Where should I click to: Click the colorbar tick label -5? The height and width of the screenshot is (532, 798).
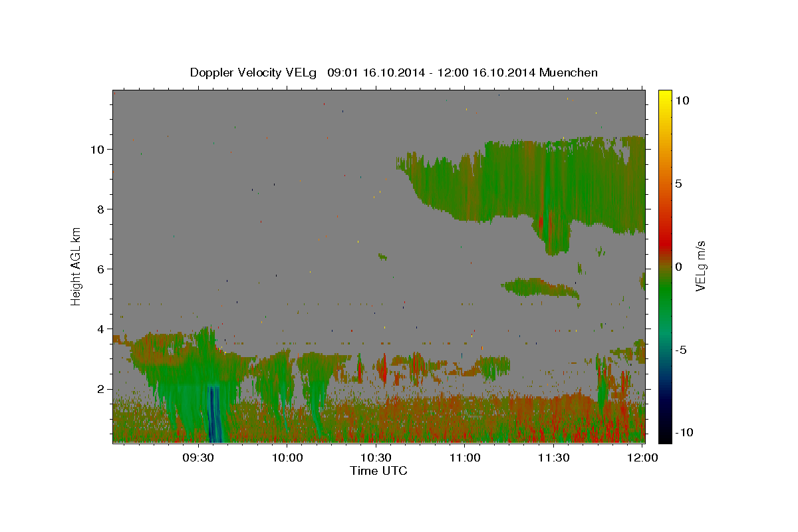coord(681,350)
